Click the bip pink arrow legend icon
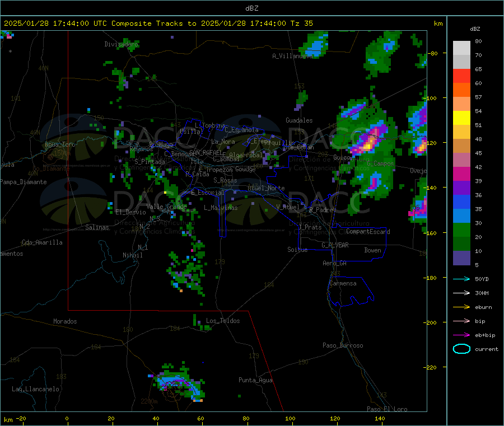The image size is (504, 426). (x=461, y=321)
